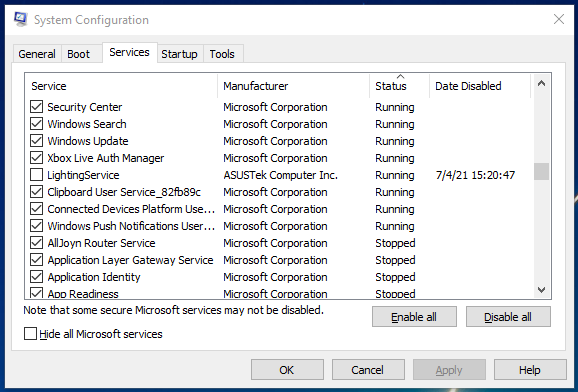This screenshot has width=578, height=392.
Task: Uncheck the Windows Update service
Action: [36, 141]
